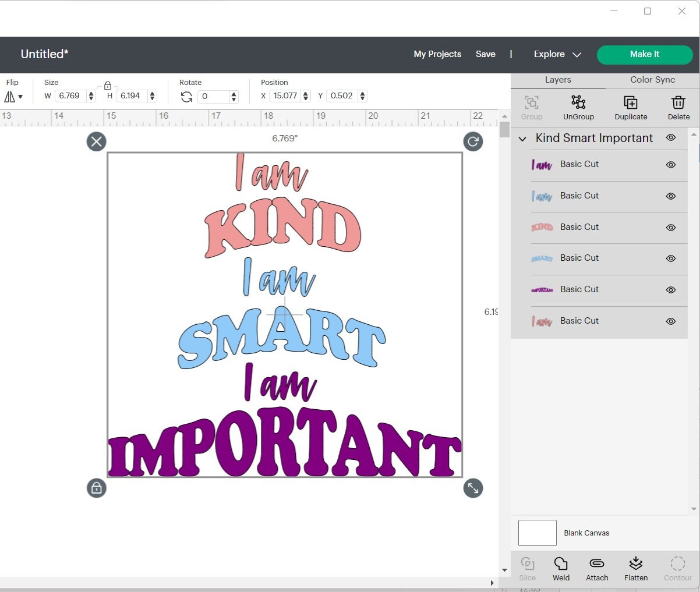Open the Flip dropdown arrow
This screenshot has height=592, width=700.
point(21,97)
